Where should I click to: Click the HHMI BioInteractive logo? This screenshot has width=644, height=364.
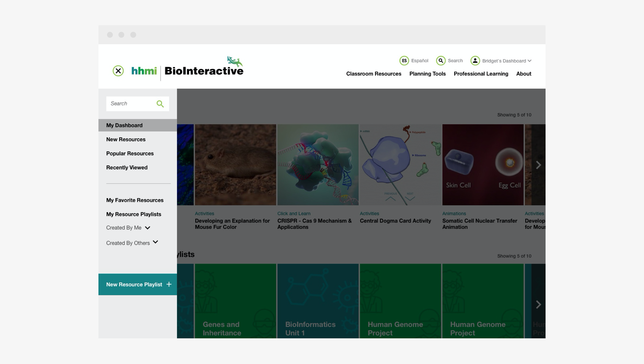[x=187, y=70]
